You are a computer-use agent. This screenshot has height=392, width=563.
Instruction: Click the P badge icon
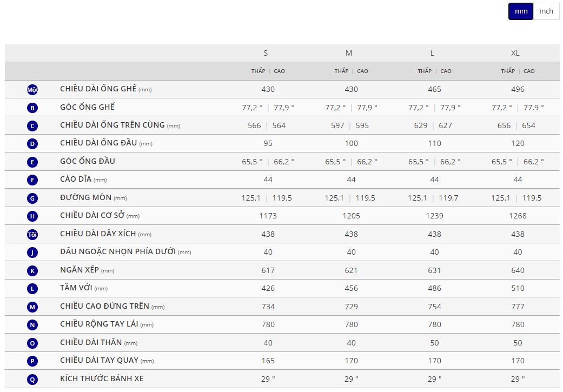pos(32,361)
